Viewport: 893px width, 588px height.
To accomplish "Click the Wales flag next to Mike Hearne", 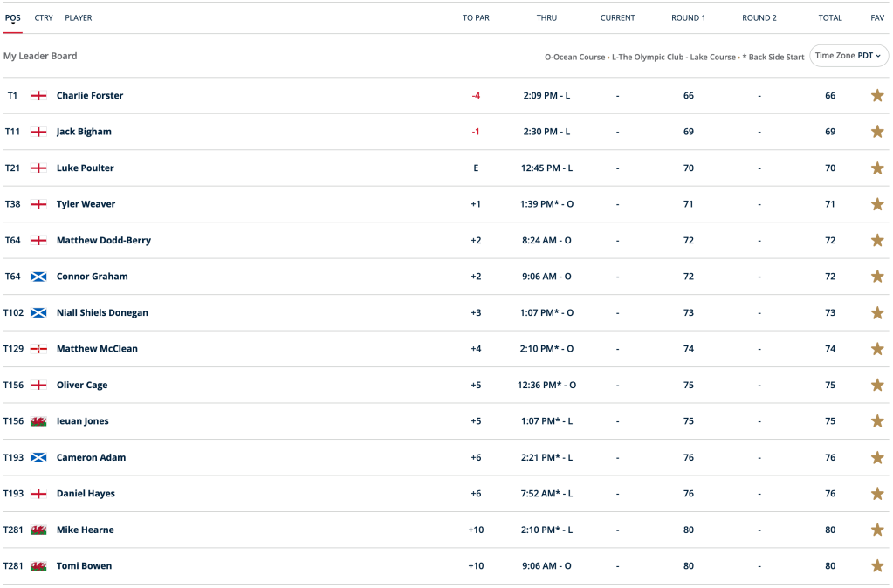I will 38,530.
